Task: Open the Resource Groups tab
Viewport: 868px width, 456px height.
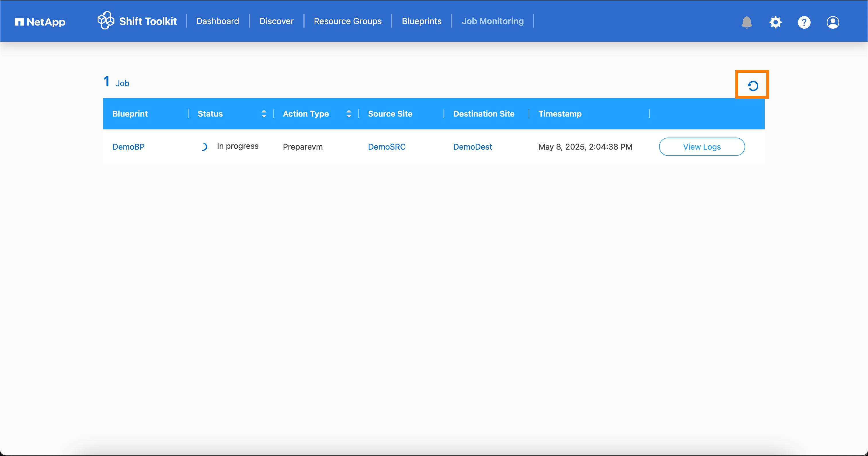Action: (347, 21)
